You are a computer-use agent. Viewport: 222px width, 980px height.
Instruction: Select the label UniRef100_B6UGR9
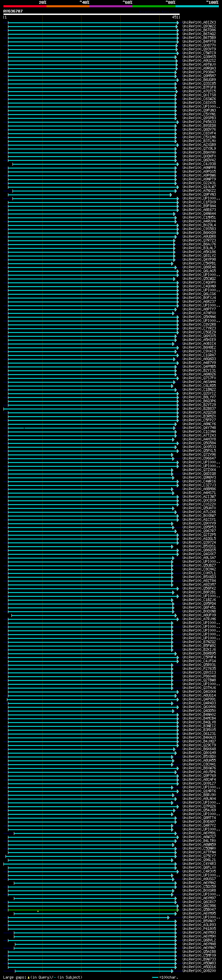[x=199, y=80]
